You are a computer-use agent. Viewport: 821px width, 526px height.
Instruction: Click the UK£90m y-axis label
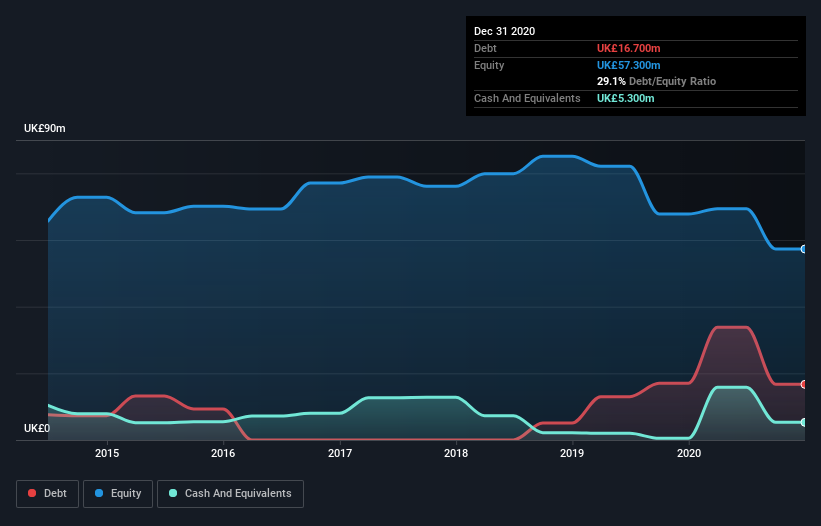(44, 129)
